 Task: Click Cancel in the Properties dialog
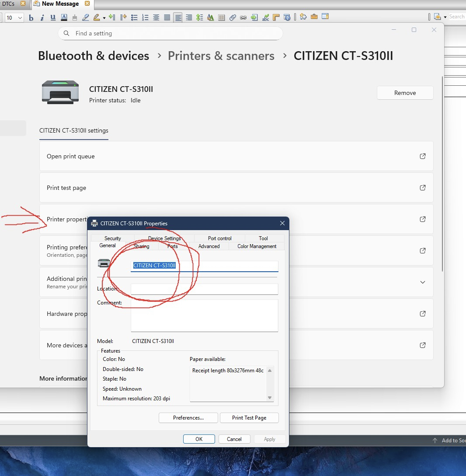pyautogui.click(x=234, y=439)
